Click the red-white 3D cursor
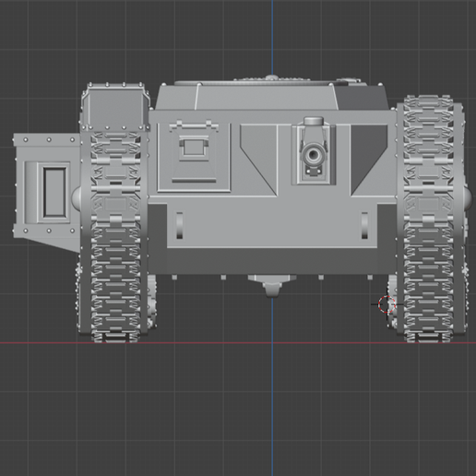Screen dimensions: 476x476 [387, 304]
